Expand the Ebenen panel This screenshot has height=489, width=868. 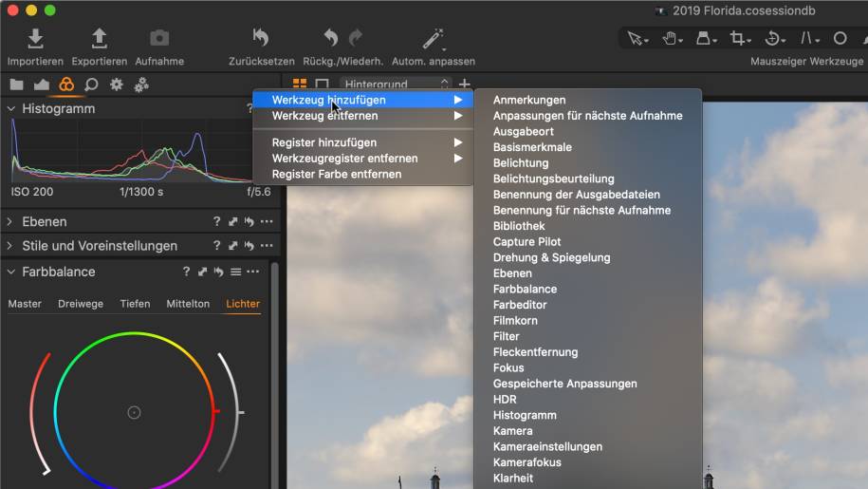[x=10, y=221]
